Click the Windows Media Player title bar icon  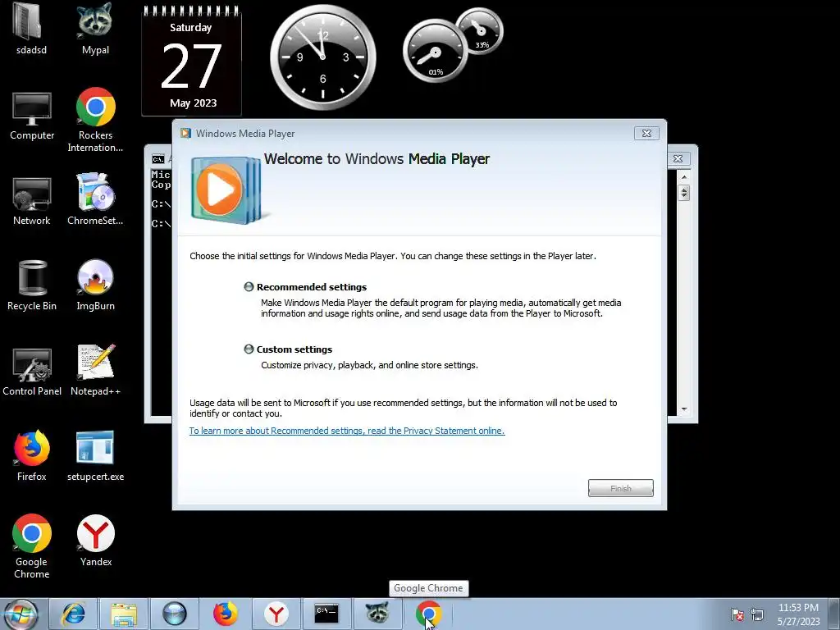pyautogui.click(x=185, y=134)
